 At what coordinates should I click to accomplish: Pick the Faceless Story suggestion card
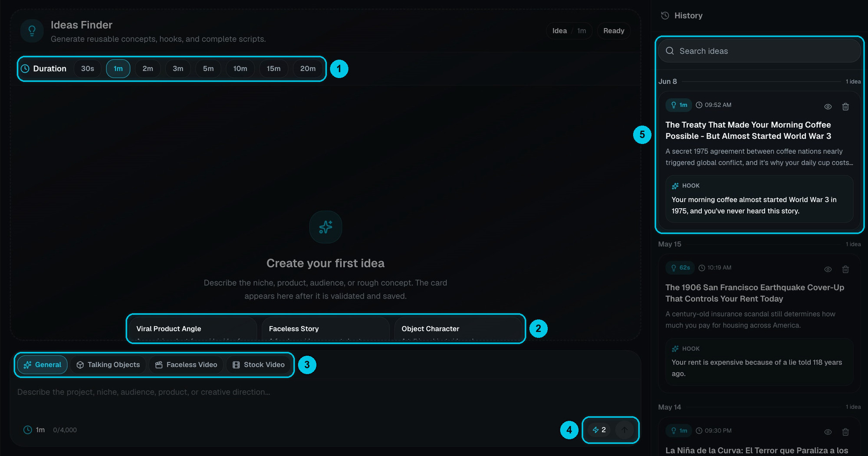click(325, 329)
